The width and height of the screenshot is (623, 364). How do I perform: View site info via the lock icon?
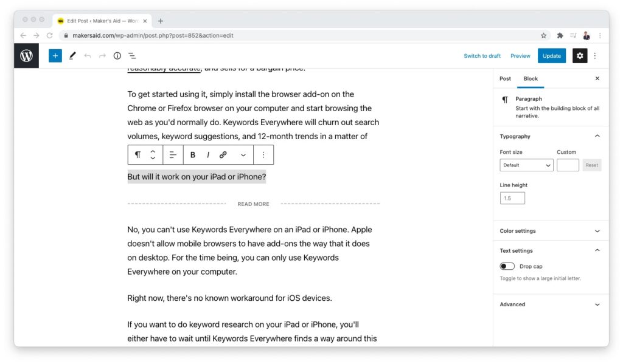click(66, 35)
